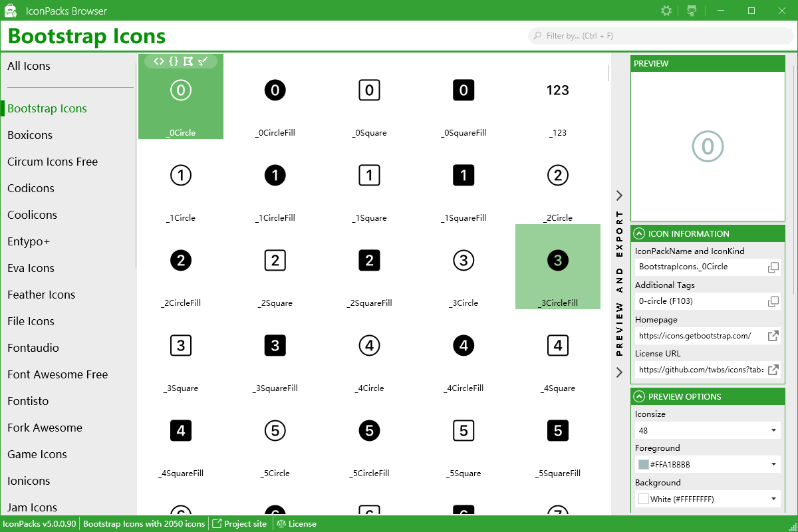Select the _2Square icon
Viewport: 798px width, 532px height.
[x=275, y=267]
